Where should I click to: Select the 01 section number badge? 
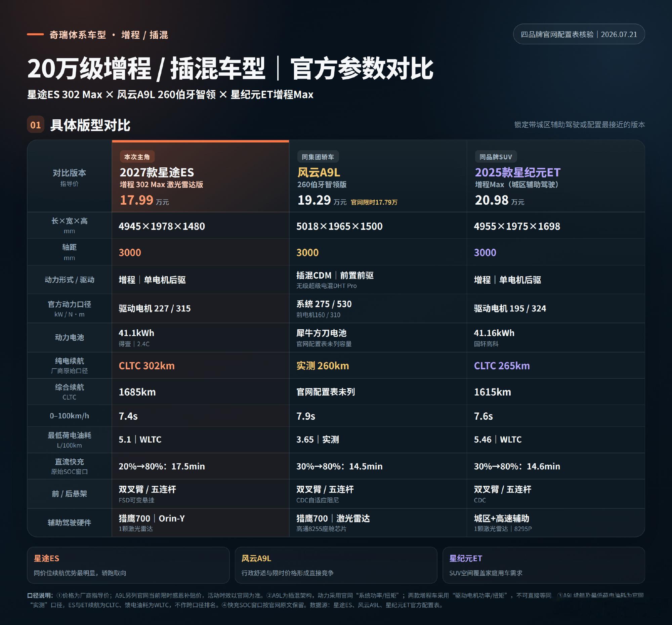click(x=36, y=125)
